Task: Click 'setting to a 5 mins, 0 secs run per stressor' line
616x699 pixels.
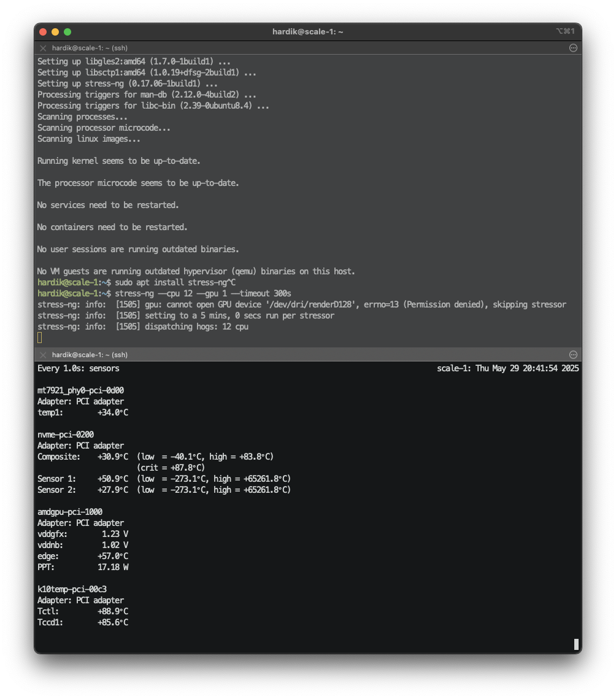Action: point(186,315)
